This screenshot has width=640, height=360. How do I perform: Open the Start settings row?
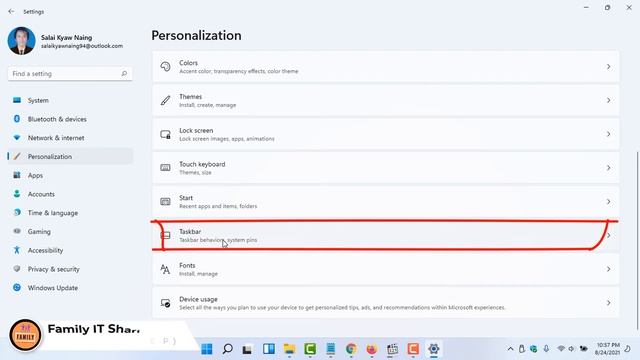(385, 202)
